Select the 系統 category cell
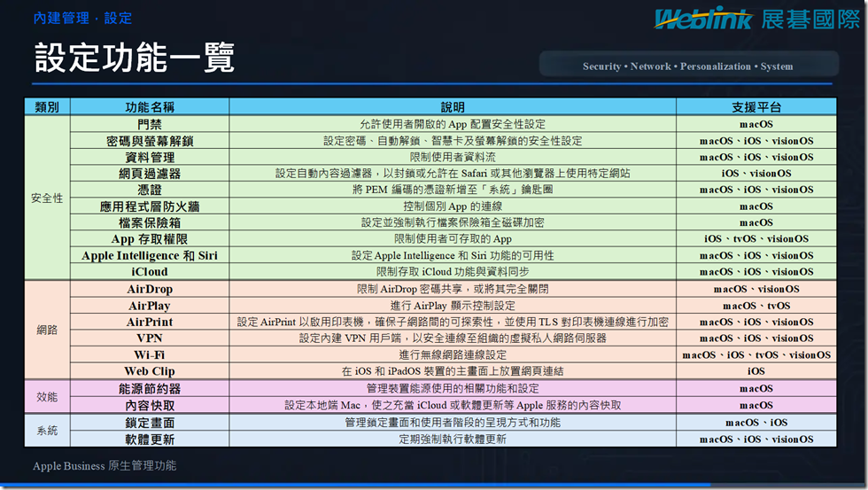This screenshot has width=868, height=490. click(47, 431)
